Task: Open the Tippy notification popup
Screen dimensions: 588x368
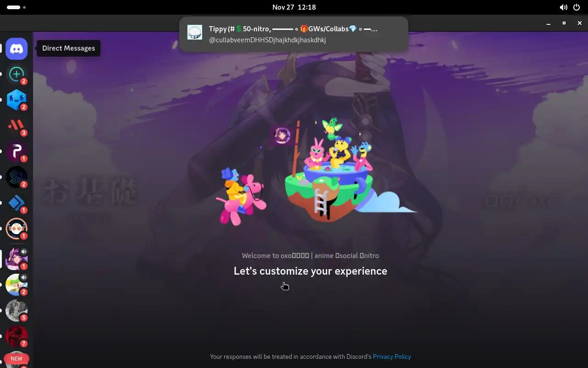Action: pyautogui.click(x=294, y=34)
